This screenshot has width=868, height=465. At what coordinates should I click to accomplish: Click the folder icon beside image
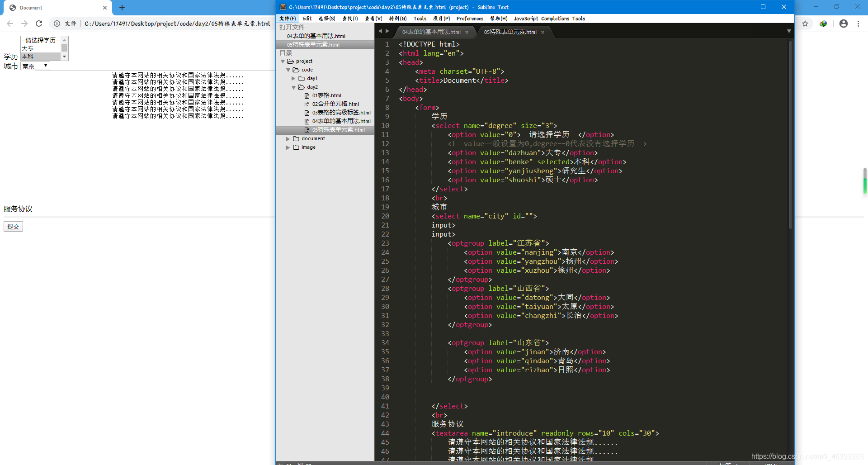[x=296, y=147]
